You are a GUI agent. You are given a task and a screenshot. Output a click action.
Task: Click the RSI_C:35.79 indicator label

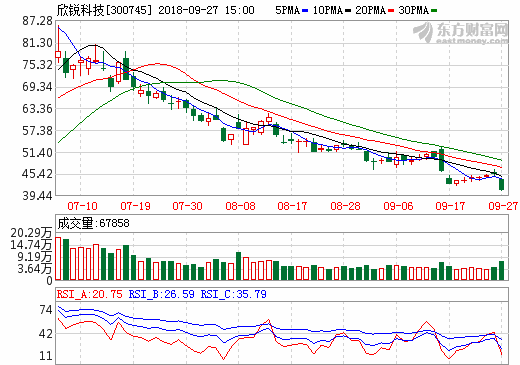pos(233,294)
